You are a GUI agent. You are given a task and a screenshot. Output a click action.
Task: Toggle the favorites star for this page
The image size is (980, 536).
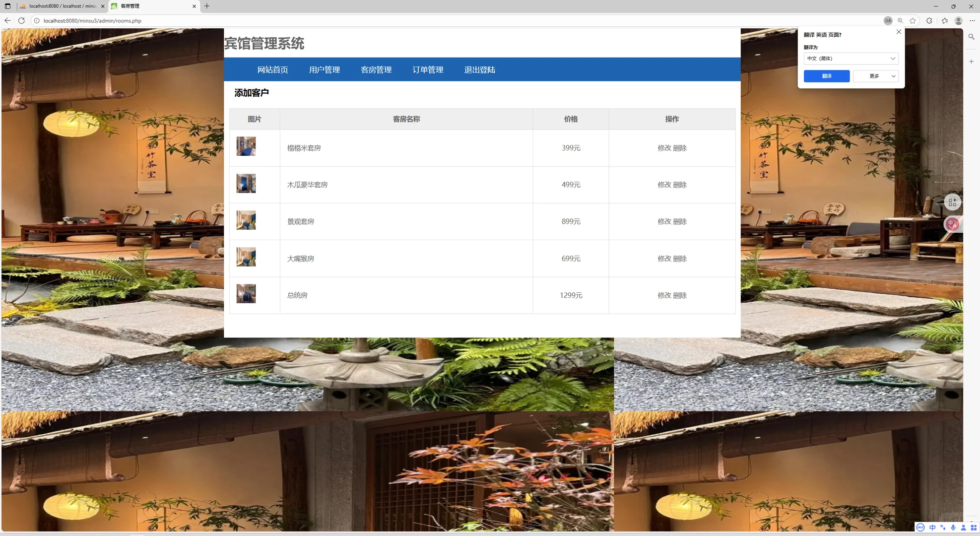click(x=913, y=21)
